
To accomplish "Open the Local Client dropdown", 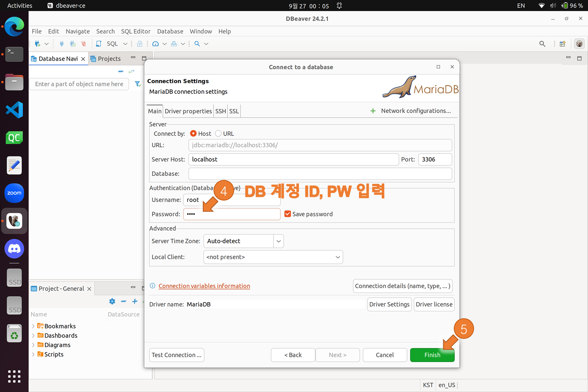I will (x=273, y=257).
